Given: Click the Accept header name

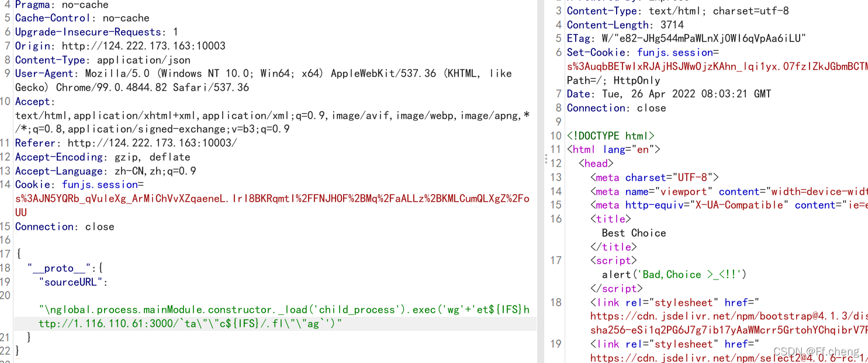Looking at the screenshot, I should [x=33, y=102].
